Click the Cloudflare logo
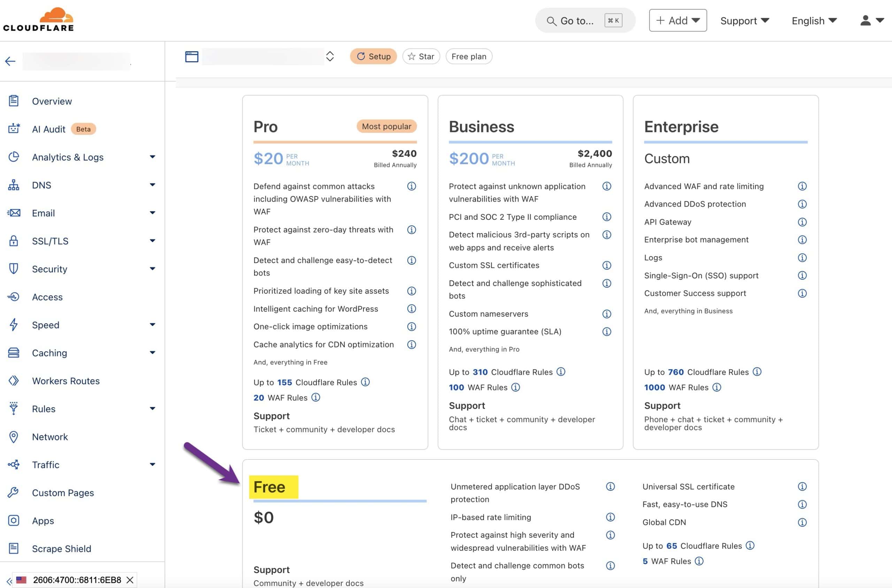This screenshot has height=588, width=892. (x=38, y=19)
